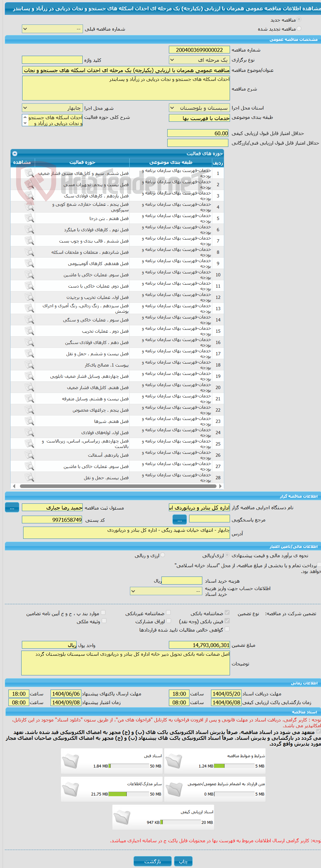Open the view icon for activity row 28
Image resolution: width=321 pixels, height=868 pixels.
point(30,477)
